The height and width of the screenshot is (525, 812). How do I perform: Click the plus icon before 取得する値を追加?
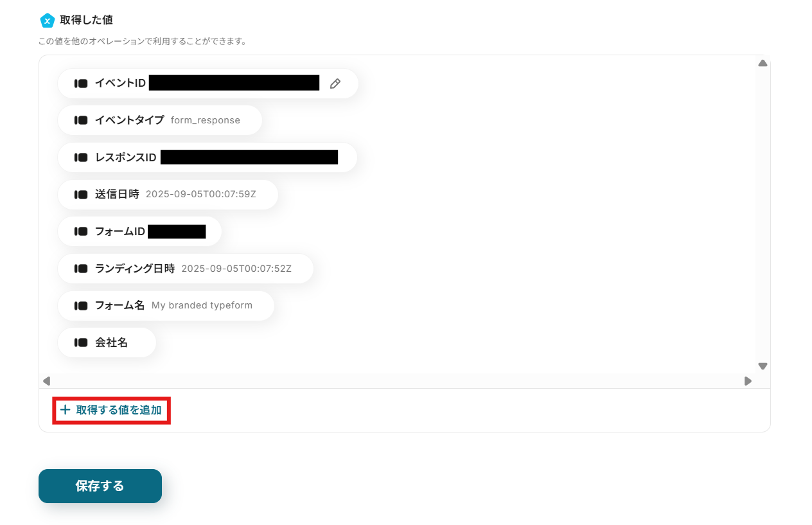(65, 409)
